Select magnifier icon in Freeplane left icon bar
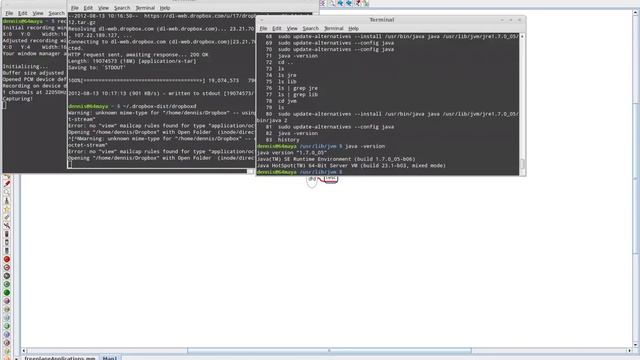The height and width of the screenshot is (360, 640). pos(7,192)
